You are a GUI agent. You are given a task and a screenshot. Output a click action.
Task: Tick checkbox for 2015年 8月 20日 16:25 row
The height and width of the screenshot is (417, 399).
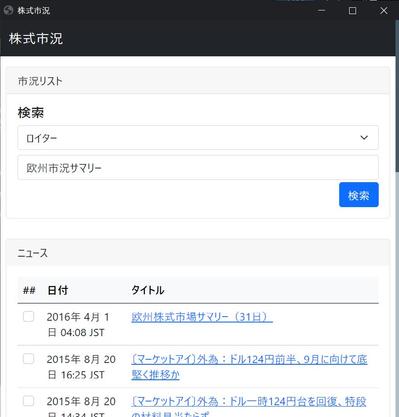28,359
